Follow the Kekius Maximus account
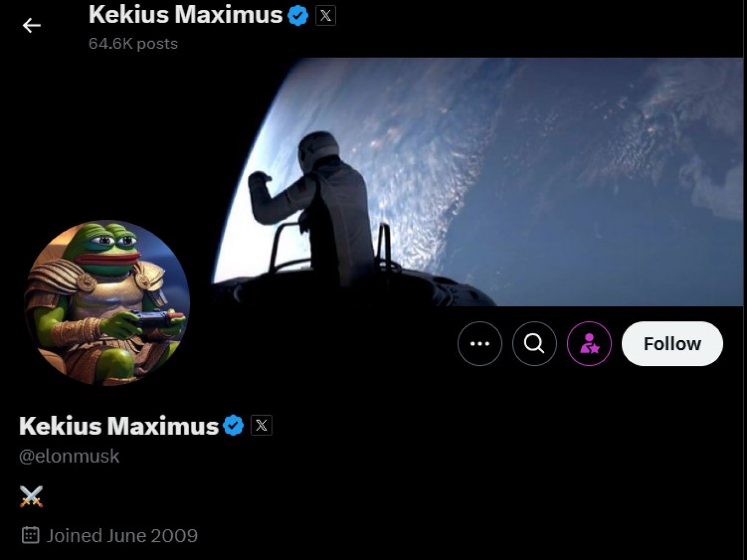Image resolution: width=747 pixels, height=560 pixels. click(672, 343)
